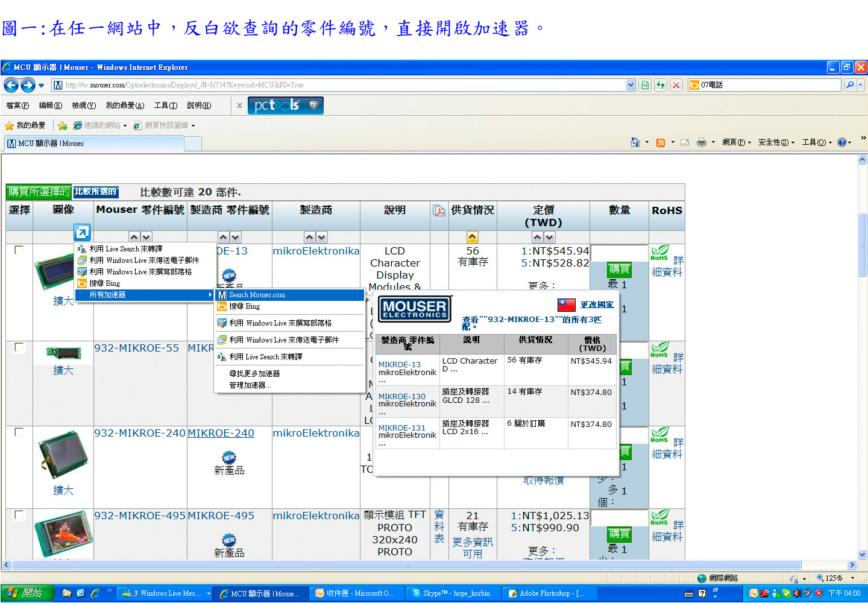
Task: Expand the address bar URL dropdown
Action: pyautogui.click(x=631, y=85)
